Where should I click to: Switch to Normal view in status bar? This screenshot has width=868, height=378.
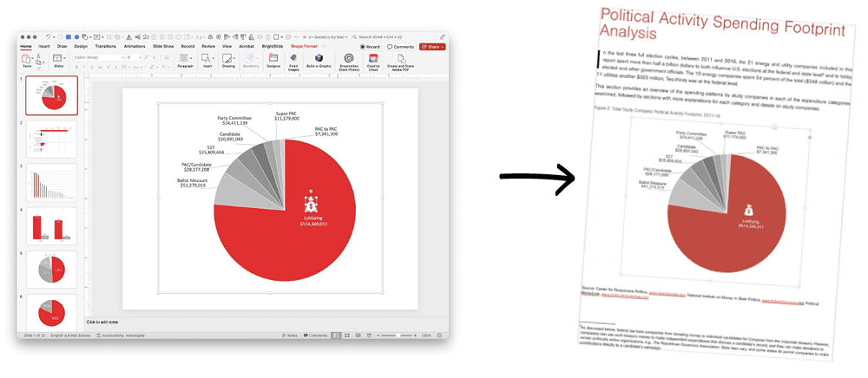[x=336, y=336]
